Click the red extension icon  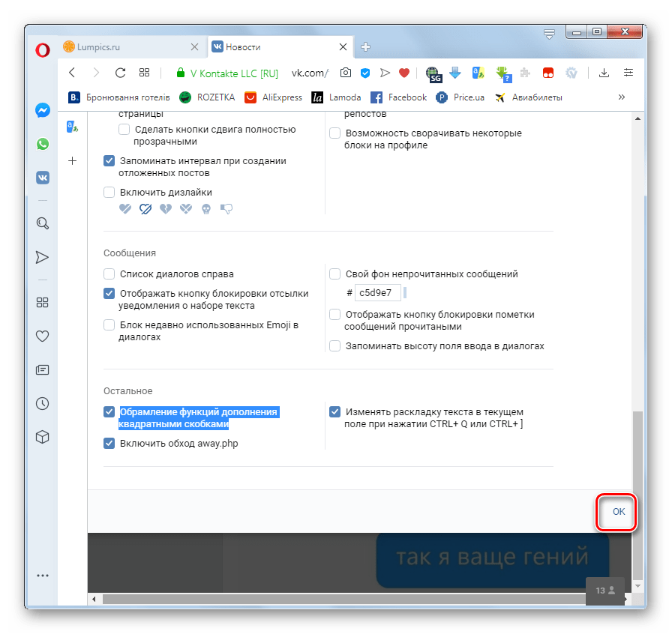(x=548, y=73)
